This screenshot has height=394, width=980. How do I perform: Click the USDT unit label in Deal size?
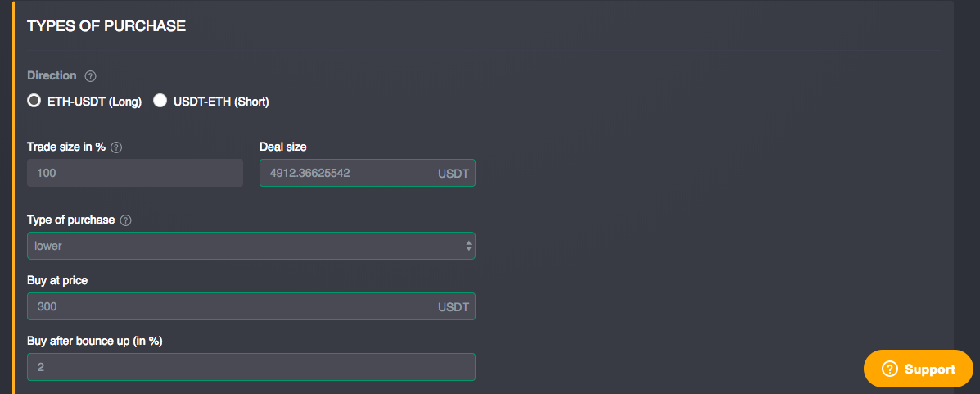click(453, 173)
